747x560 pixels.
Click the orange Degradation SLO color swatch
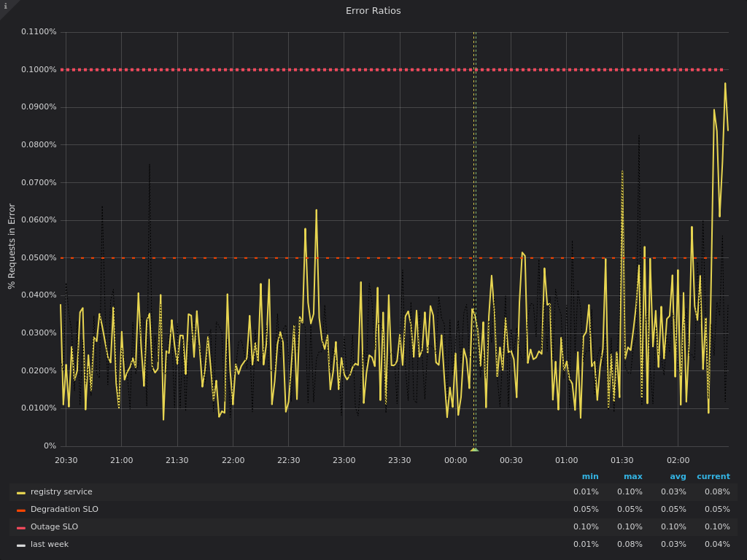tap(21, 510)
